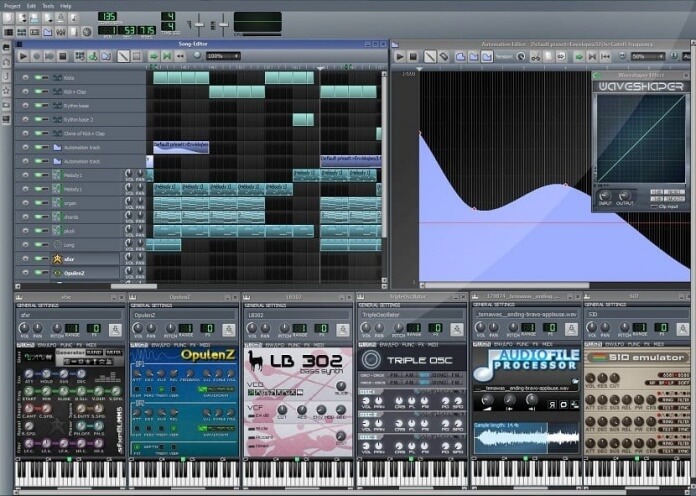The height and width of the screenshot is (496, 696).
Task: Open track actions gear for Long track
Action: pyautogui.click(x=25, y=245)
